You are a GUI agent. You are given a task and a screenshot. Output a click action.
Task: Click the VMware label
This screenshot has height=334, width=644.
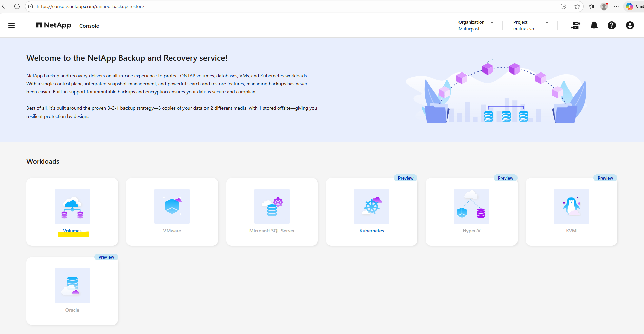click(x=172, y=231)
